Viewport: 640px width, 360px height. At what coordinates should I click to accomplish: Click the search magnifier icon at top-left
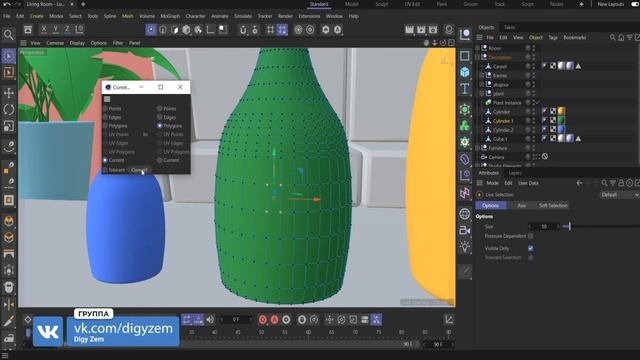click(9, 35)
